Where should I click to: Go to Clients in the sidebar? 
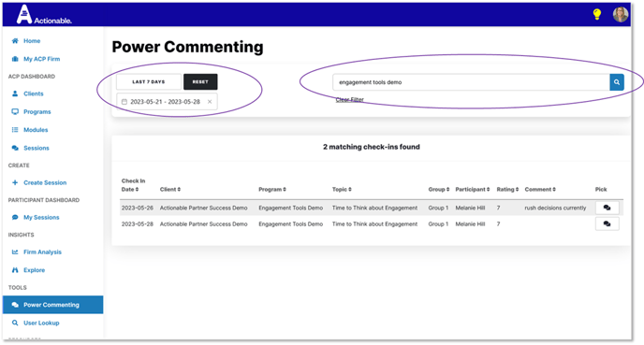pos(34,93)
